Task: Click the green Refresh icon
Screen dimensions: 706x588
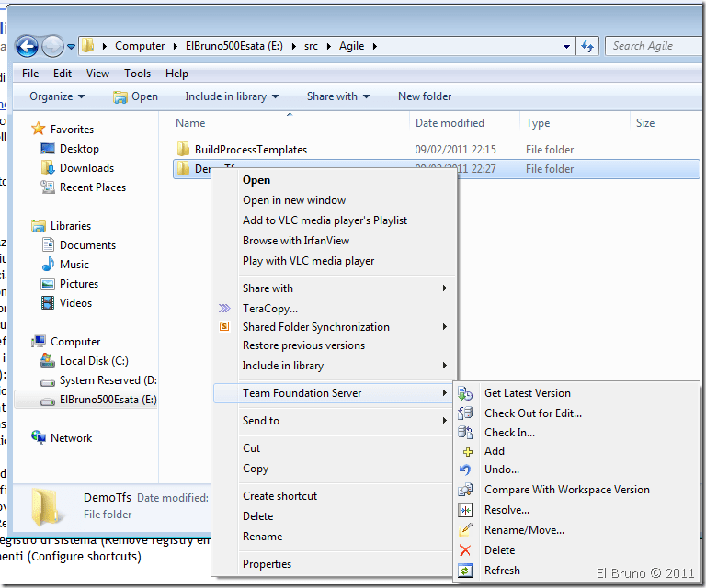Action: pyautogui.click(x=465, y=571)
